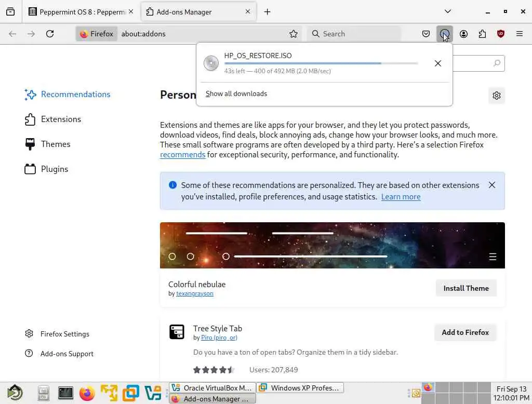This screenshot has width=532, height=404.
Task: Click Add to Firefox for Tree Style Tab
Action: [465, 332]
